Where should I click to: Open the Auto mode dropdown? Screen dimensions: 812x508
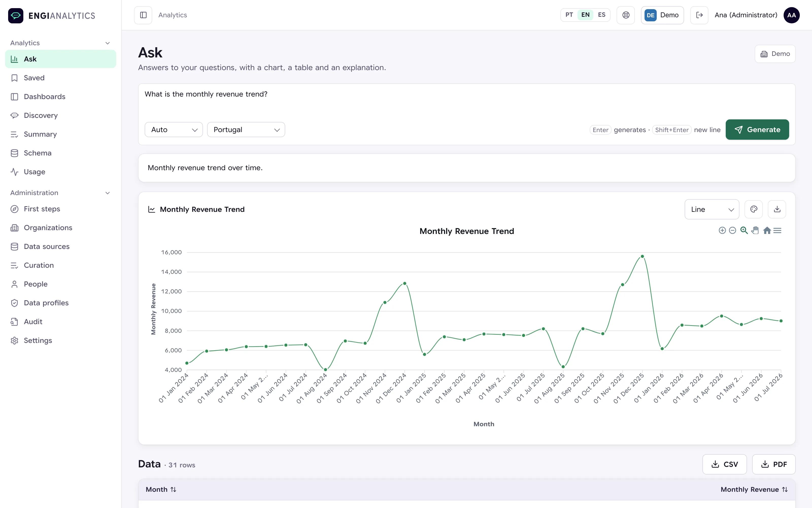(174, 130)
